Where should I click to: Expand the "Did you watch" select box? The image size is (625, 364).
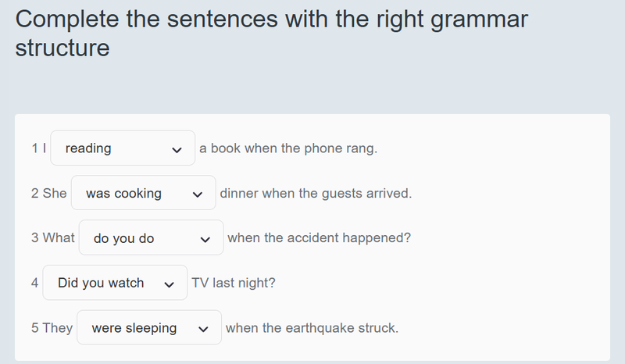(114, 283)
